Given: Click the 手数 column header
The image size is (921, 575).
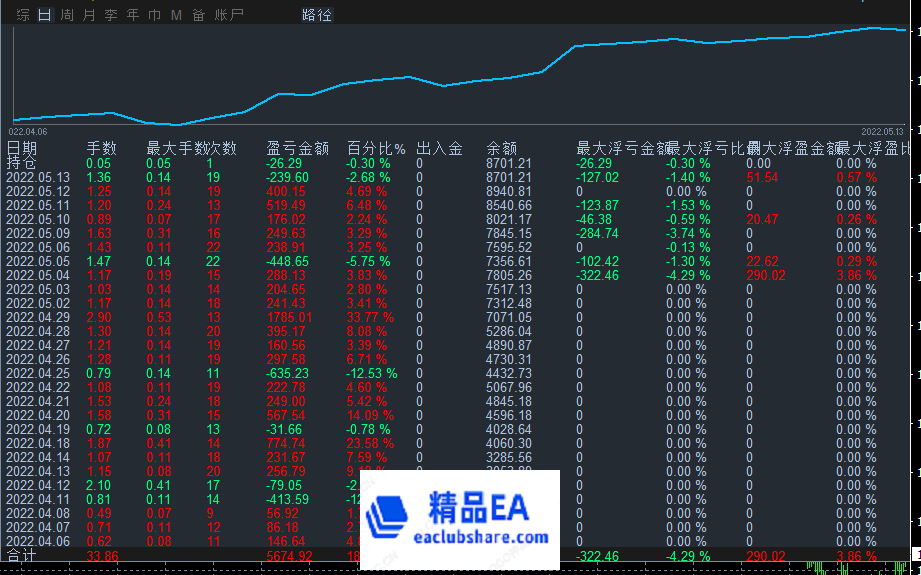Looking at the screenshot, I should [102, 149].
